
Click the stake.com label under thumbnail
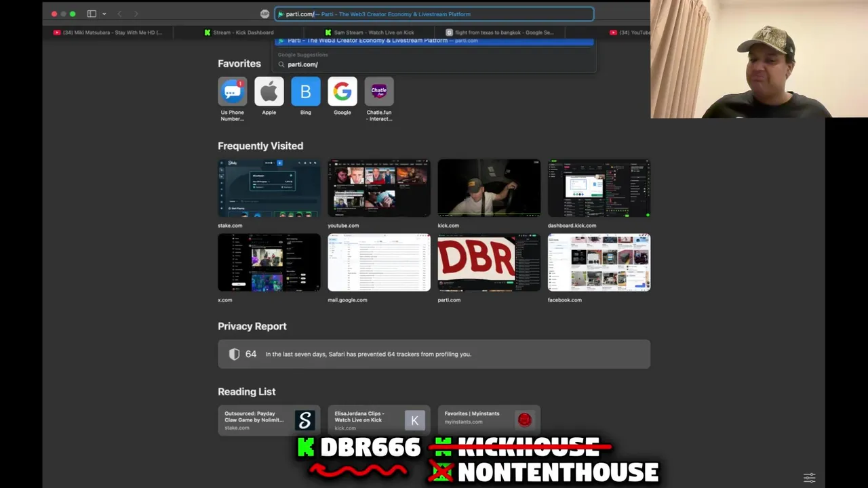(230, 226)
